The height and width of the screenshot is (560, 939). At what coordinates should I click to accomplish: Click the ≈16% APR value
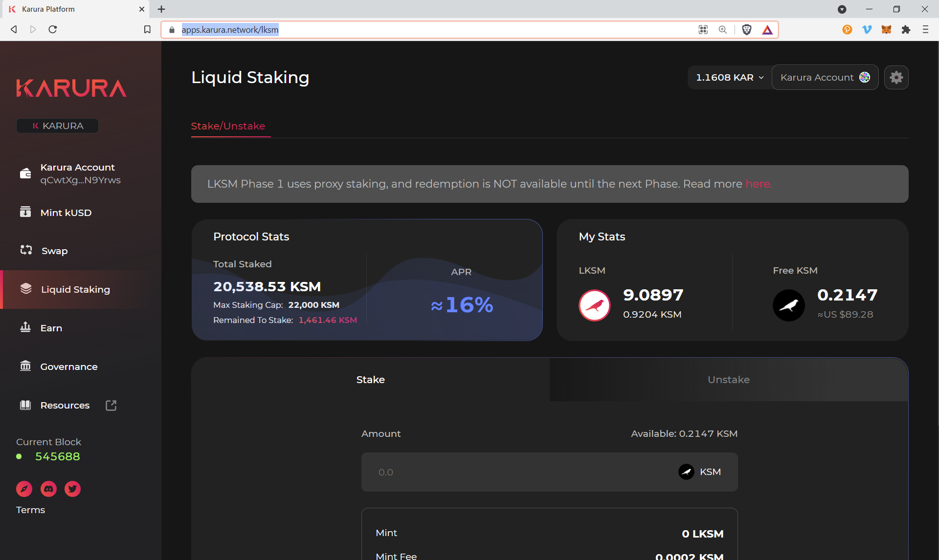coord(462,305)
